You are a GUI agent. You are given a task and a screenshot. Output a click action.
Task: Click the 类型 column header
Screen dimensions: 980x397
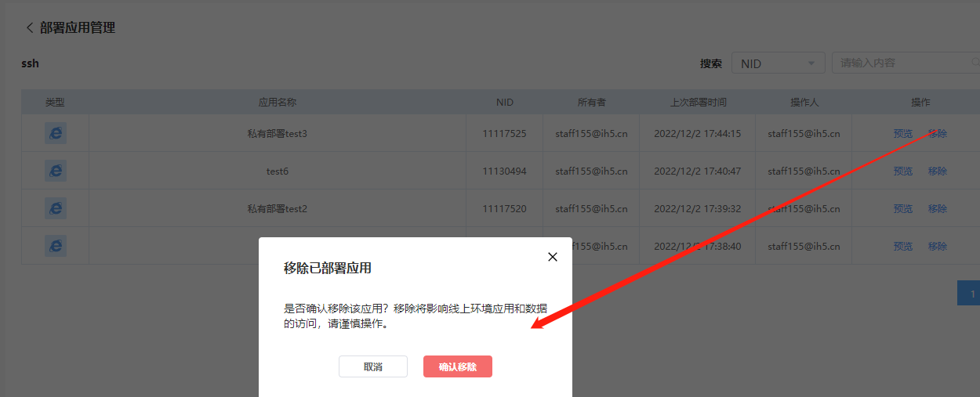(55, 102)
